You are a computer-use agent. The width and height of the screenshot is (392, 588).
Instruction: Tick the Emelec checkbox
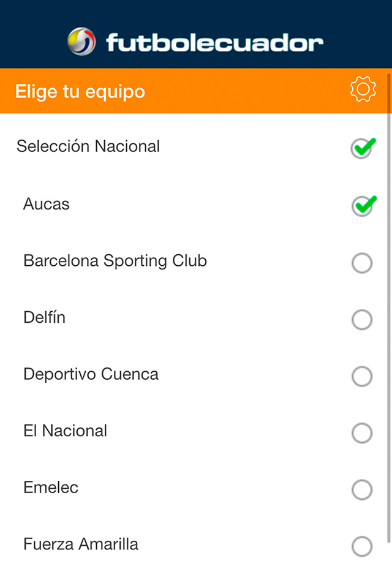pos(362,489)
